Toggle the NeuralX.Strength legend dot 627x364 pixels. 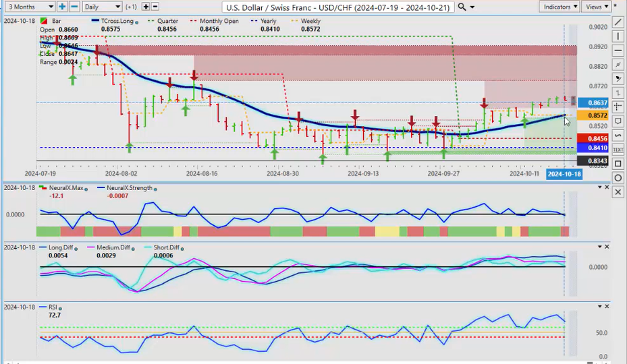156,189
